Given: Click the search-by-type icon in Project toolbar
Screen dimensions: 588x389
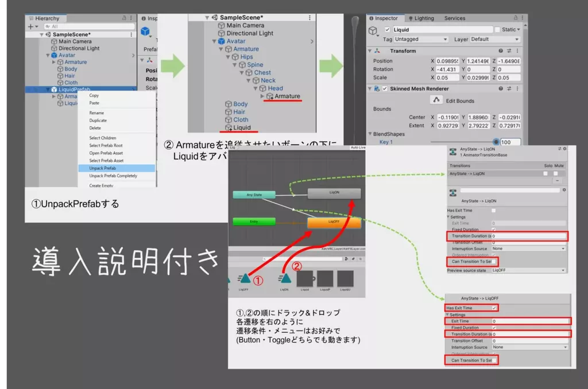Looking at the screenshot, I should coord(346,259).
